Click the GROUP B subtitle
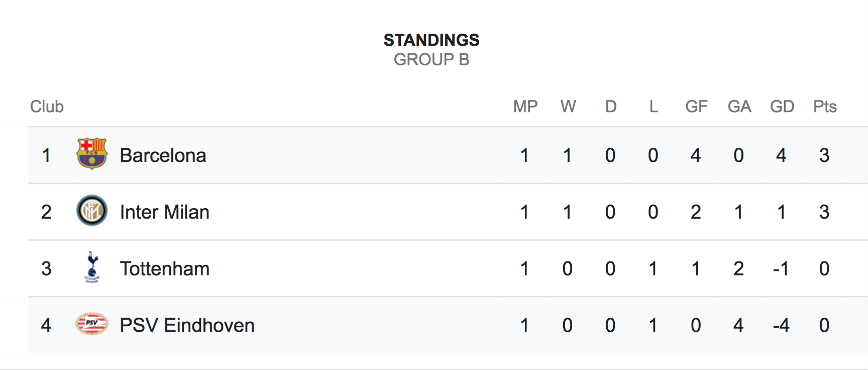868x370 pixels. pyautogui.click(x=431, y=60)
